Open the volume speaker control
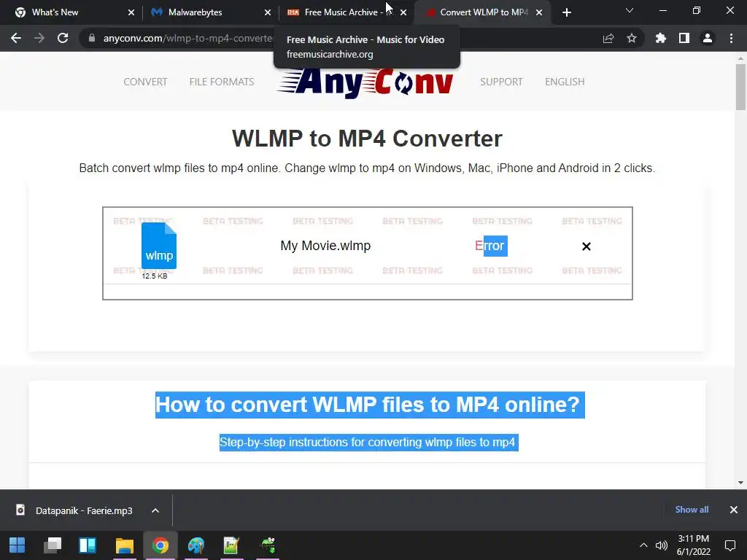This screenshot has height=560, width=747. pyautogui.click(x=661, y=545)
